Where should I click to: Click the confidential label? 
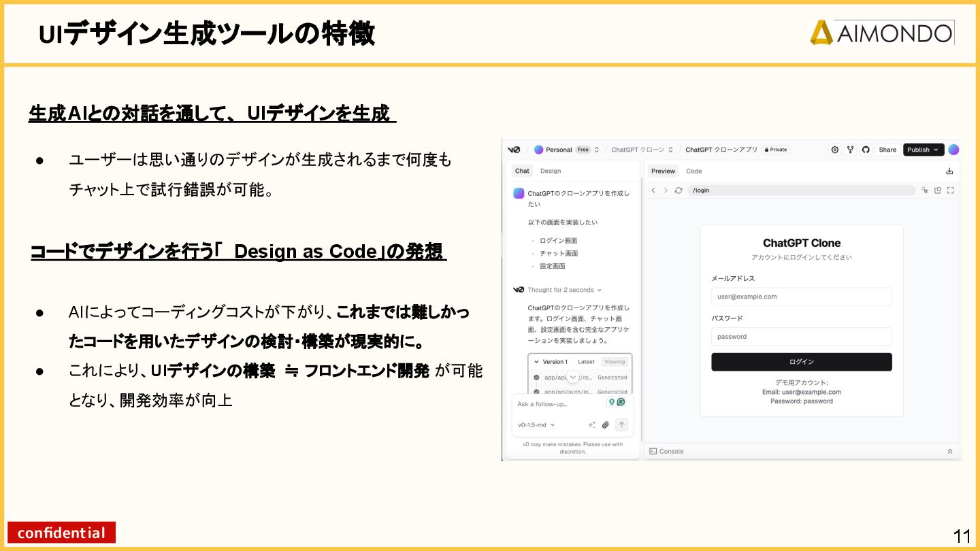pos(61,533)
